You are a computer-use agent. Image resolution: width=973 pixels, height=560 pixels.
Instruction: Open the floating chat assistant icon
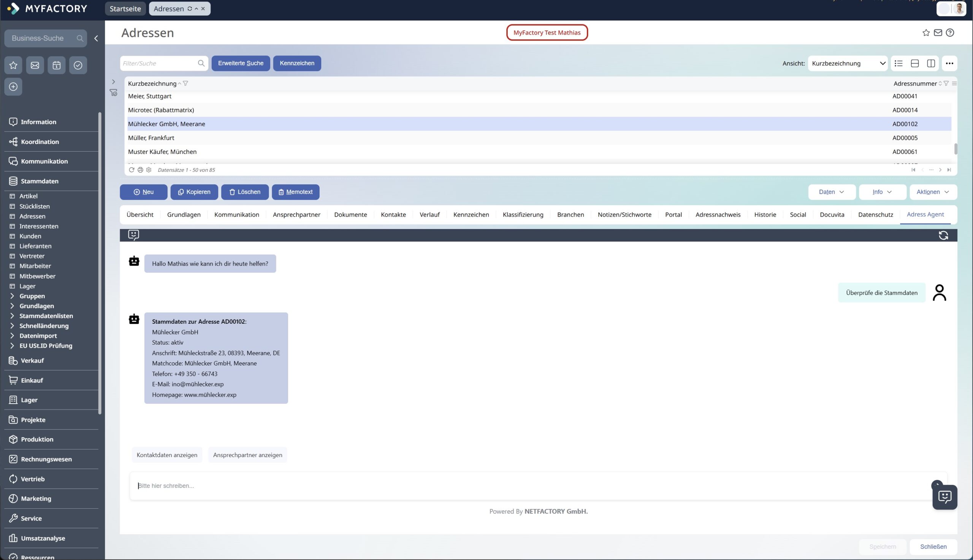click(944, 497)
